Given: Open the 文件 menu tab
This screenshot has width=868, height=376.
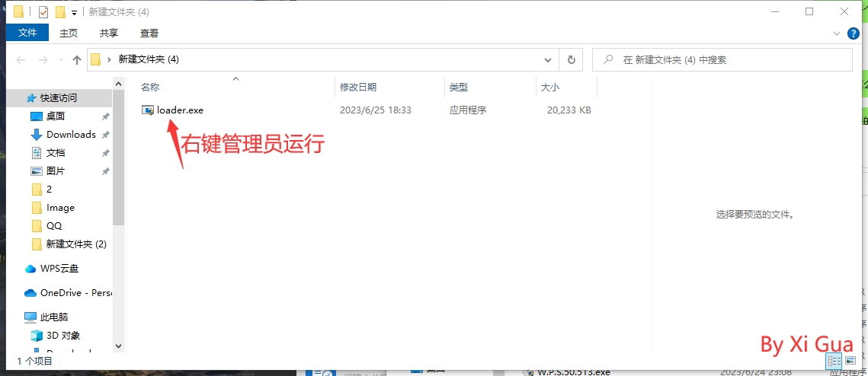Looking at the screenshot, I should click(27, 33).
